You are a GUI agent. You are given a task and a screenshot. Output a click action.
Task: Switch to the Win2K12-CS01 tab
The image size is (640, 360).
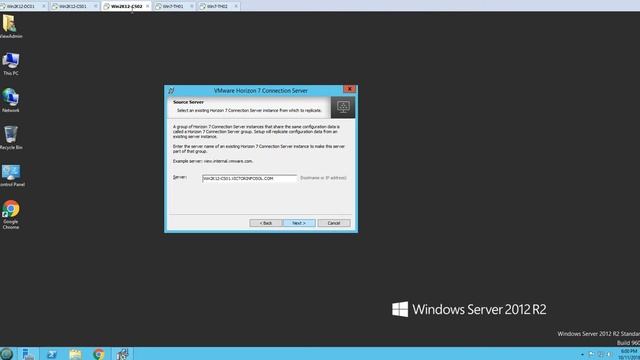[73, 6]
